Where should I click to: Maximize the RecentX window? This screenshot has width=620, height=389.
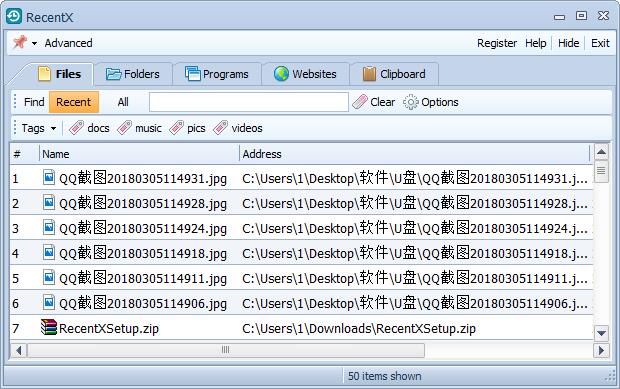581,16
